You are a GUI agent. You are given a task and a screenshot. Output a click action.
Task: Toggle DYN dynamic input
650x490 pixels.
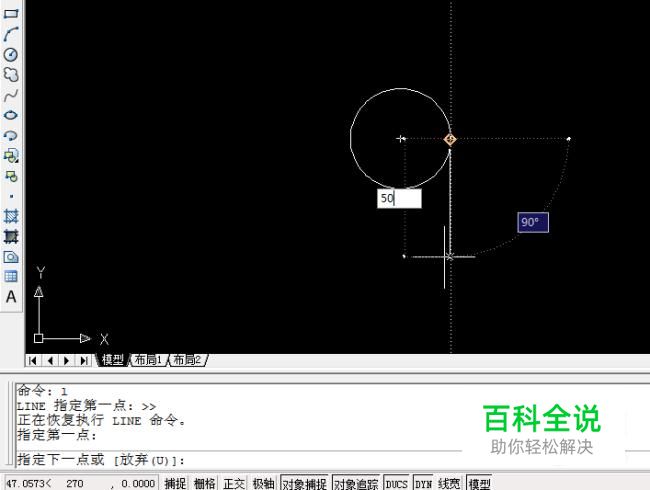click(x=423, y=483)
